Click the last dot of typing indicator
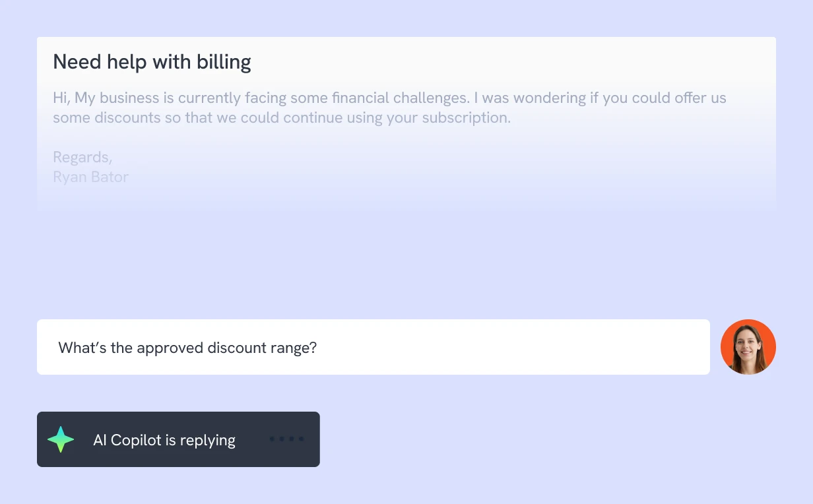The width and height of the screenshot is (813, 504). pyautogui.click(x=302, y=439)
